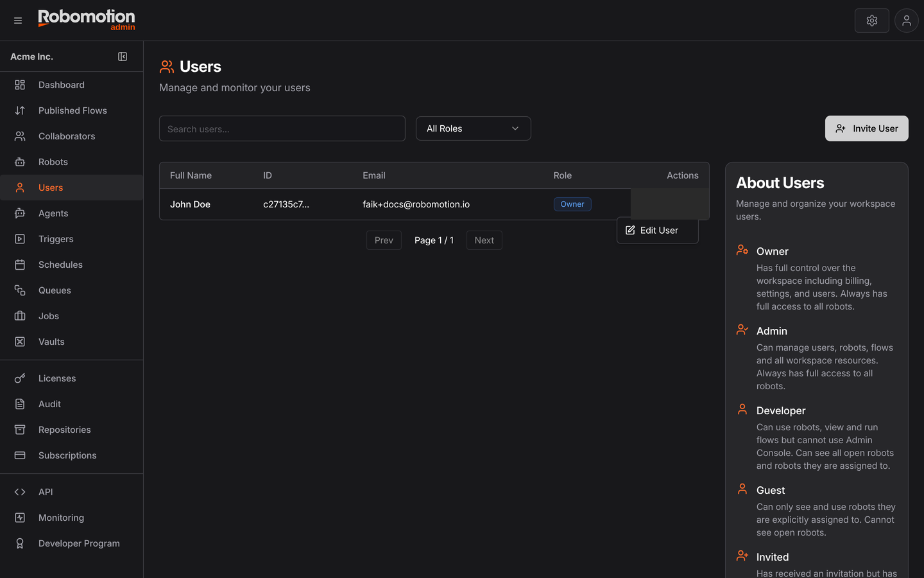Open the user profile avatar icon
Image resolution: width=924 pixels, height=578 pixels.
coord(907,21)
